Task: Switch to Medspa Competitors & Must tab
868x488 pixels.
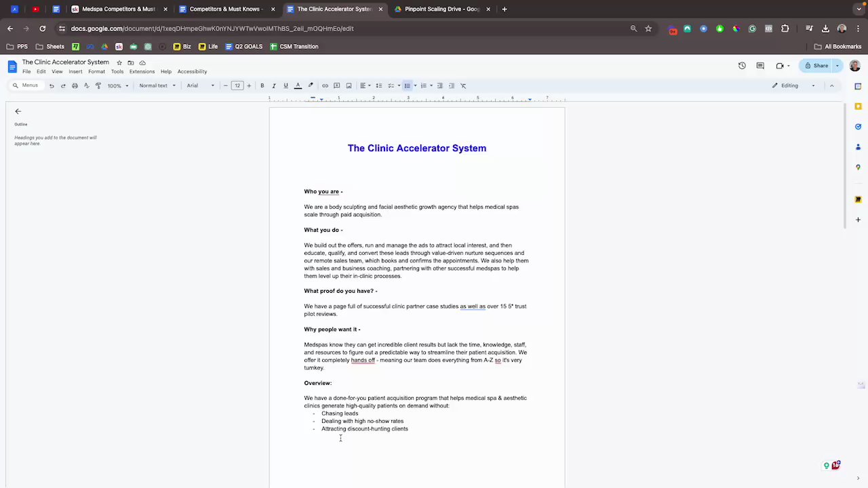Action: pyautogui.click(x=119, y=9)
